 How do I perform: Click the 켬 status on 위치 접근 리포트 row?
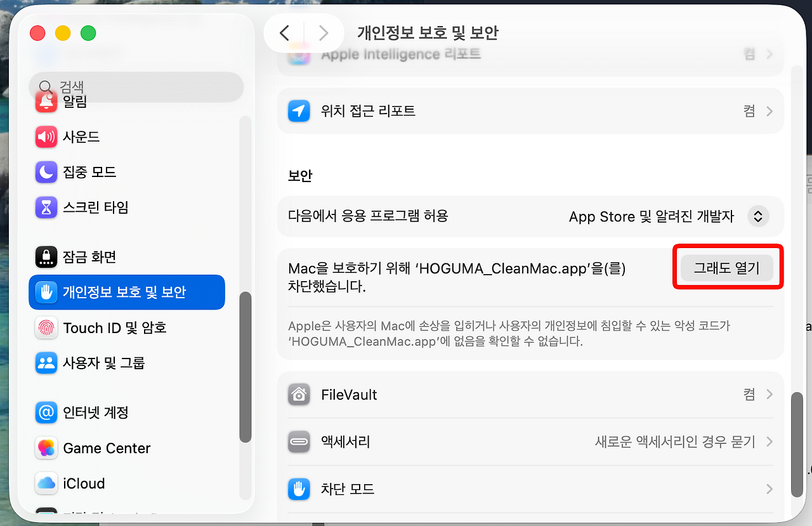point(749,111)
